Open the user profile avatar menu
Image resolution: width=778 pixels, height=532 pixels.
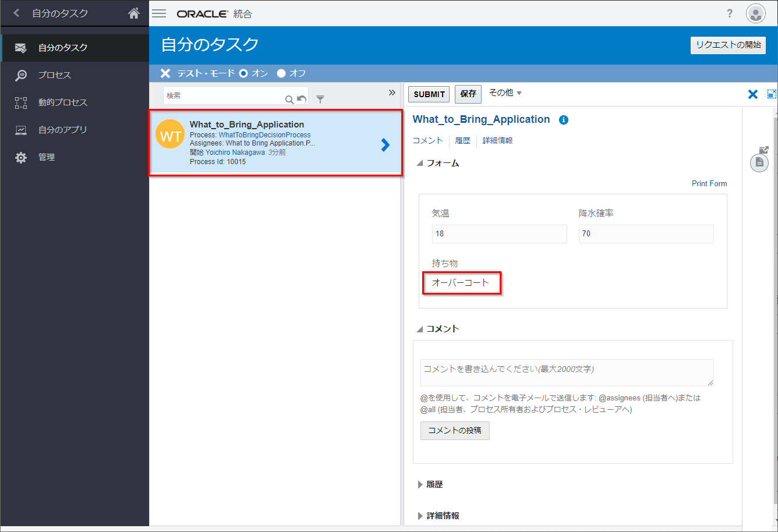756,14
